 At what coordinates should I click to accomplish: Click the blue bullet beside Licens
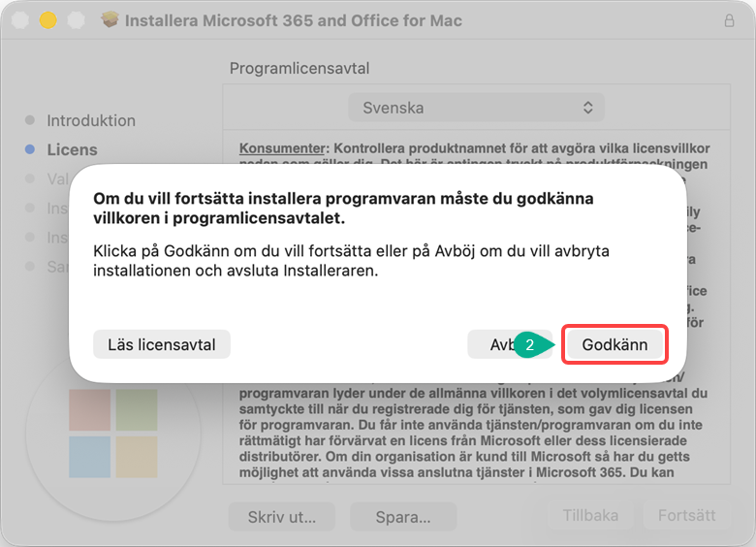click(29, 149)
